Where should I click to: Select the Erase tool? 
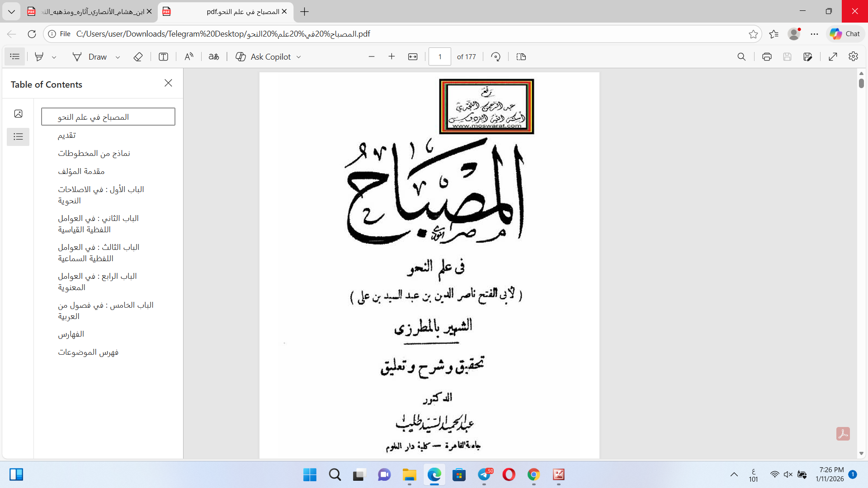(138, 56)
